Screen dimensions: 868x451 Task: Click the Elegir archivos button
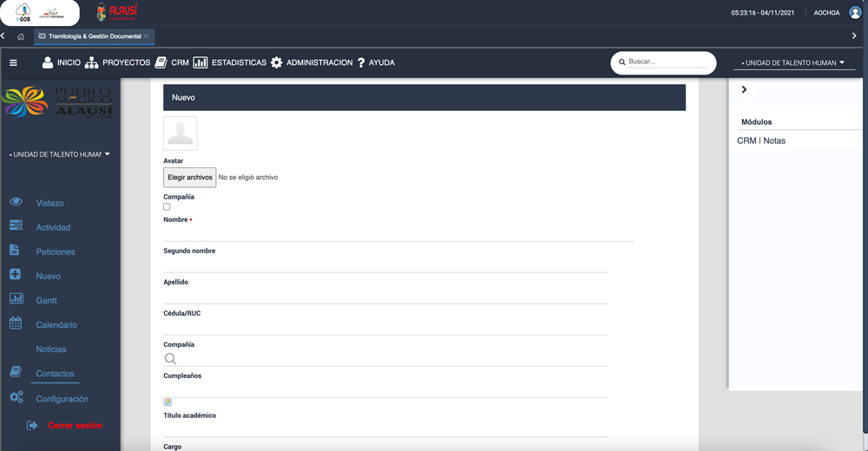coord(189,177)
